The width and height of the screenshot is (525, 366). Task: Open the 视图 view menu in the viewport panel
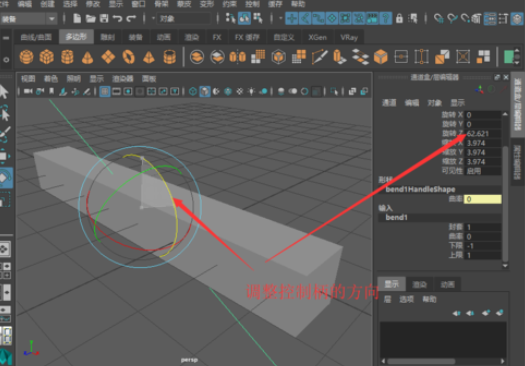28,79
